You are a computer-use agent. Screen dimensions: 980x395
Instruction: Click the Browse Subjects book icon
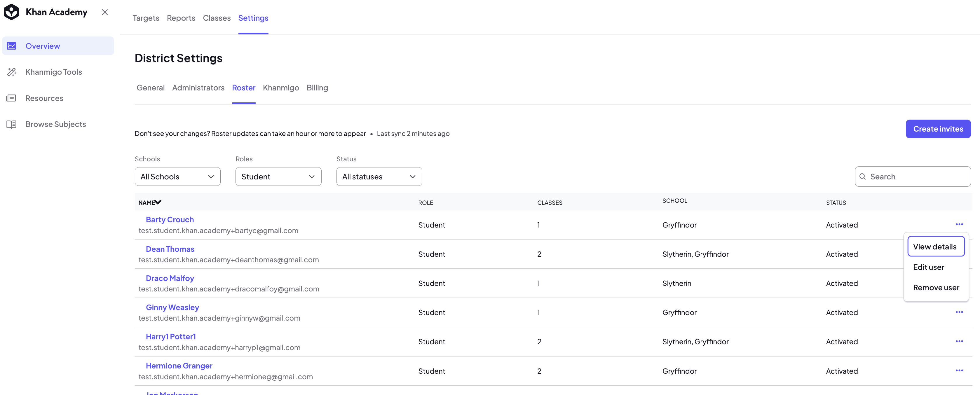click(11, 124)
